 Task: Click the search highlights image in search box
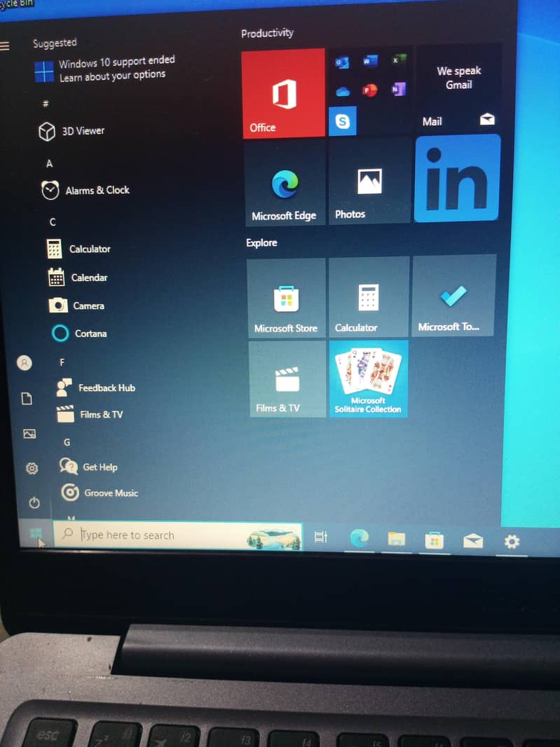[x=274, y=538]
